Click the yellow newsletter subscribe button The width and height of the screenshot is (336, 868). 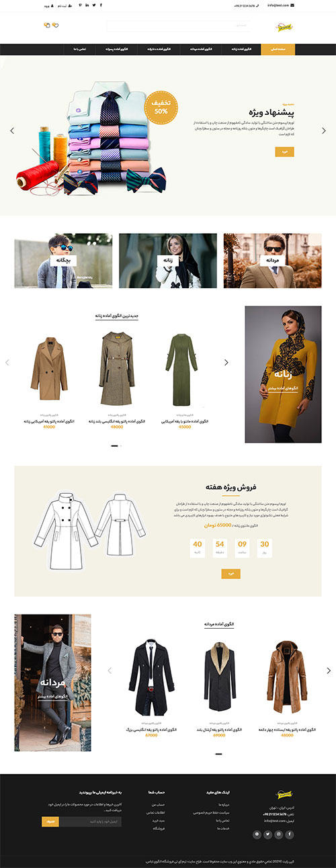pos(50,822)
